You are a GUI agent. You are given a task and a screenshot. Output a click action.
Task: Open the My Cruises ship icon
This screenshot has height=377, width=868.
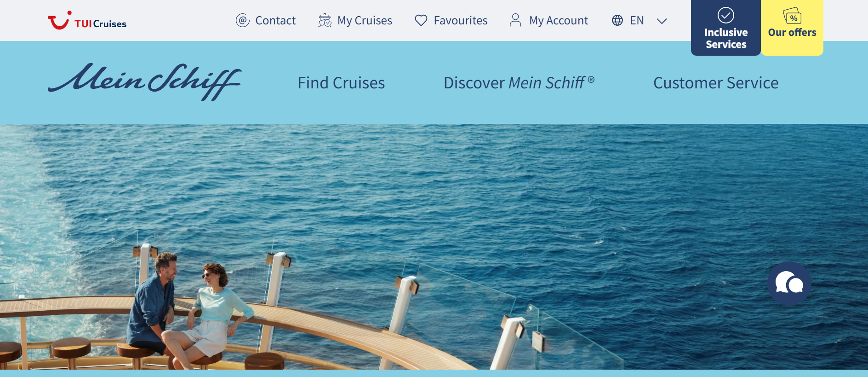[x=325, y=20]
